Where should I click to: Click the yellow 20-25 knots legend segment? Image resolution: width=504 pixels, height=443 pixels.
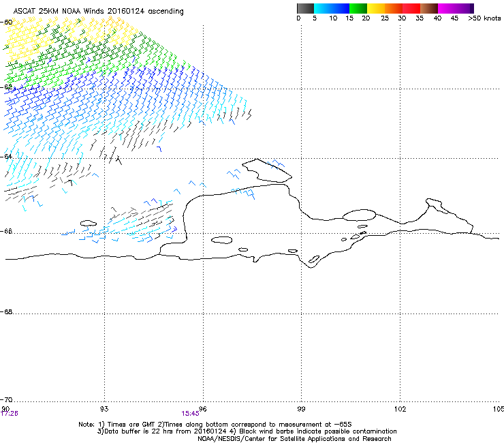pos(376,8)
